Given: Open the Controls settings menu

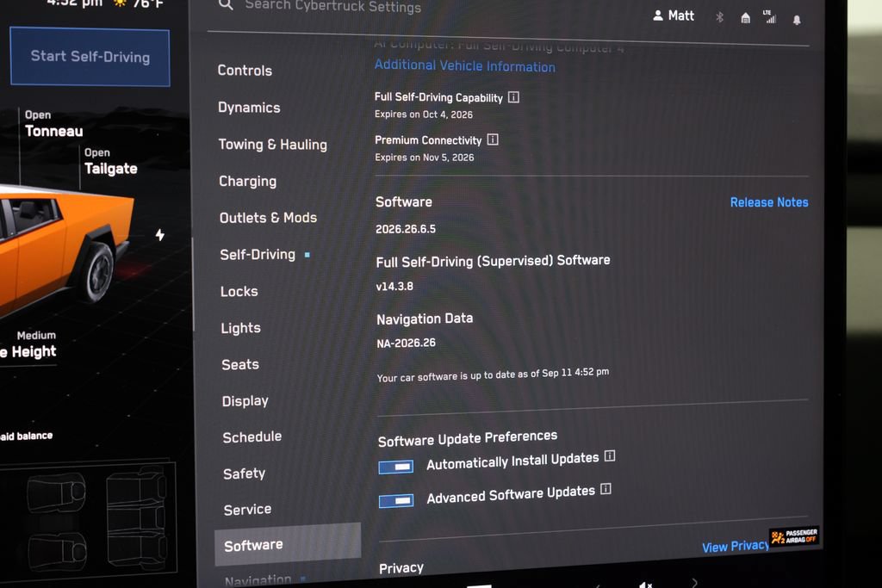Looking at the screenshot, I should pos(245,71).
